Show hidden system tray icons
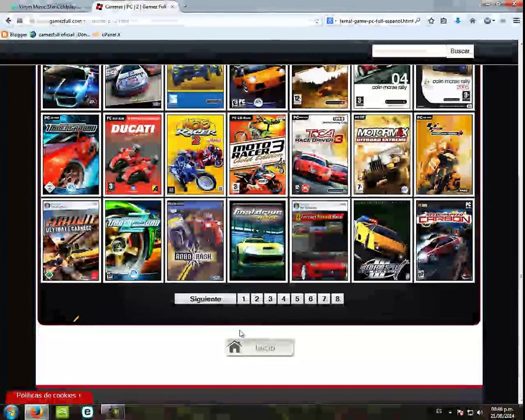Screen dimensions: 525x420 pos(450,412)
